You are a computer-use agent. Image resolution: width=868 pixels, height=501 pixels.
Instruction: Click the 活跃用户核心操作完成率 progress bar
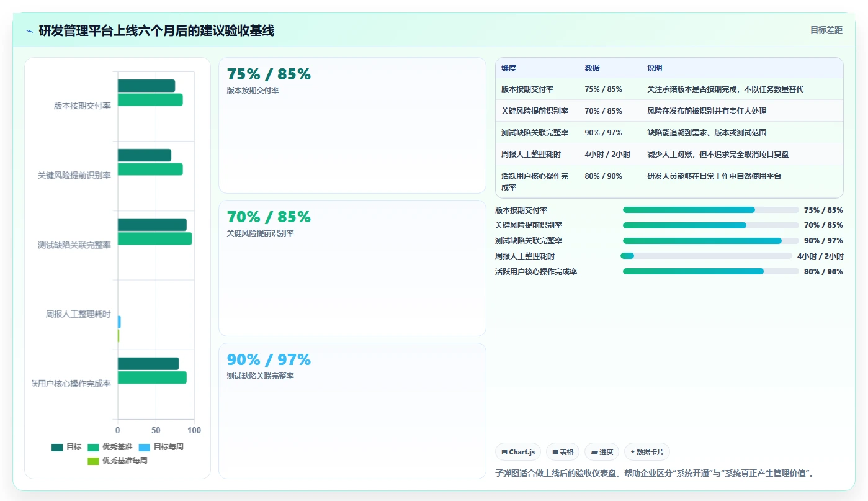tap(711, 271)
